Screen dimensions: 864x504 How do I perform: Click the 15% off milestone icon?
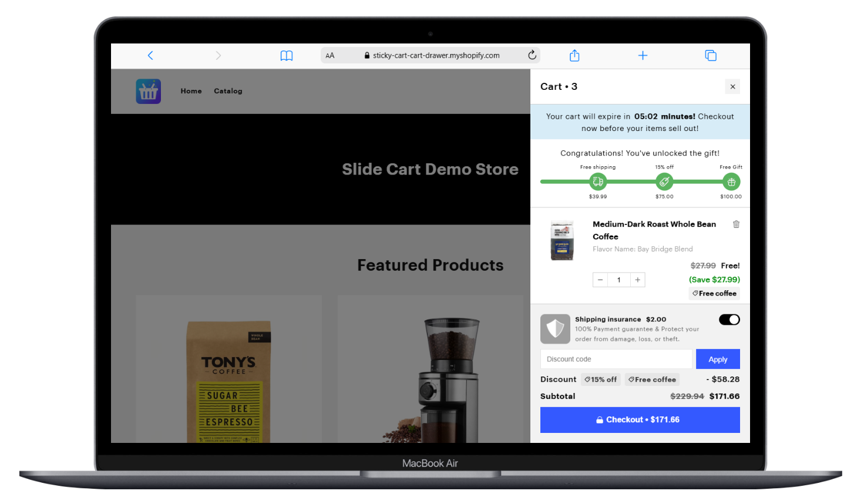[x=664, y=182]
